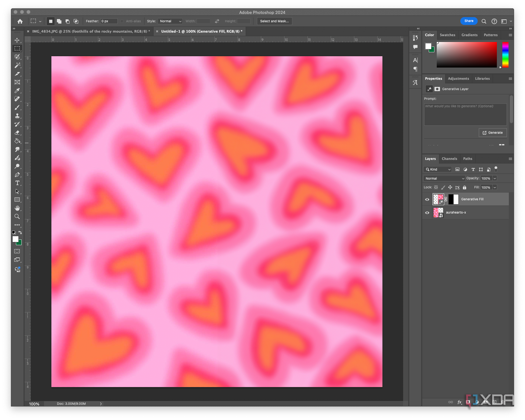
Task: Select the Frame tool
Action: tap(17, 82)
